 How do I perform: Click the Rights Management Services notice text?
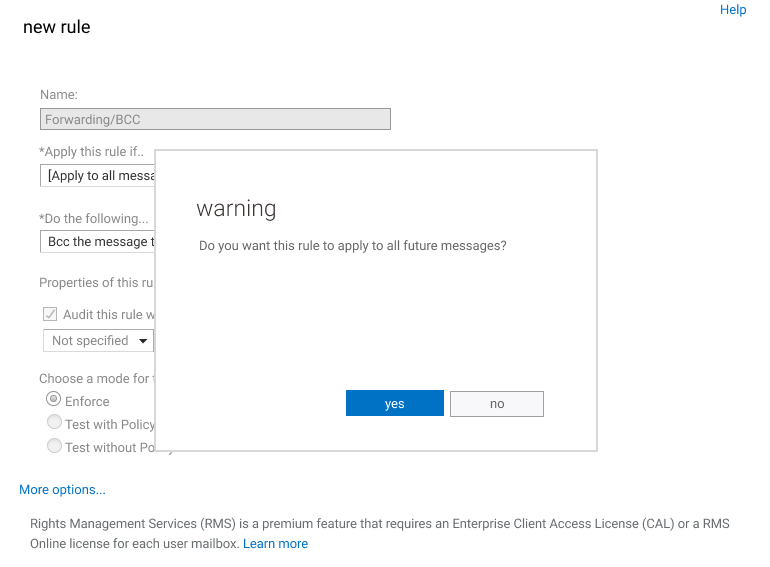click(x=380, y=534)
